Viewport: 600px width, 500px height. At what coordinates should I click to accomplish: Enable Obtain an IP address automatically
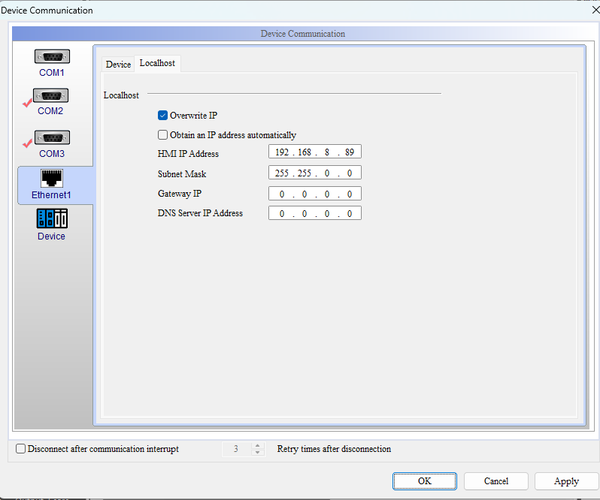click(x=163, y=135)
